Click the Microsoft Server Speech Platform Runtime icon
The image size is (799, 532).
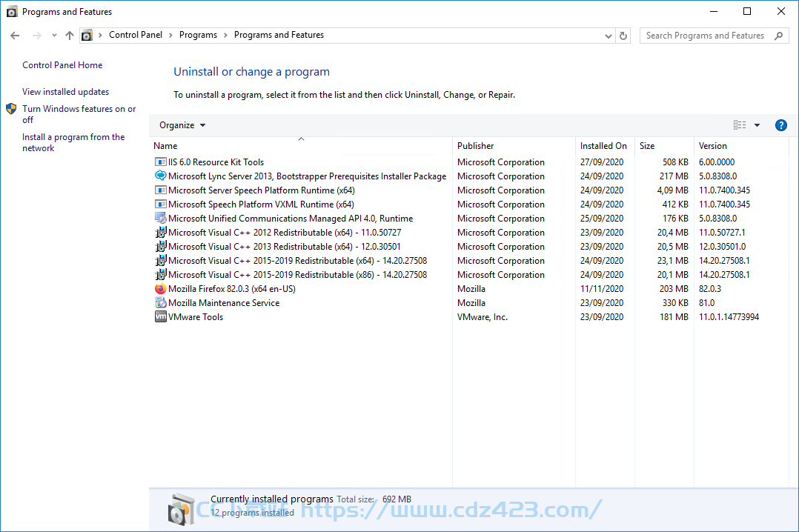point(161,190)
